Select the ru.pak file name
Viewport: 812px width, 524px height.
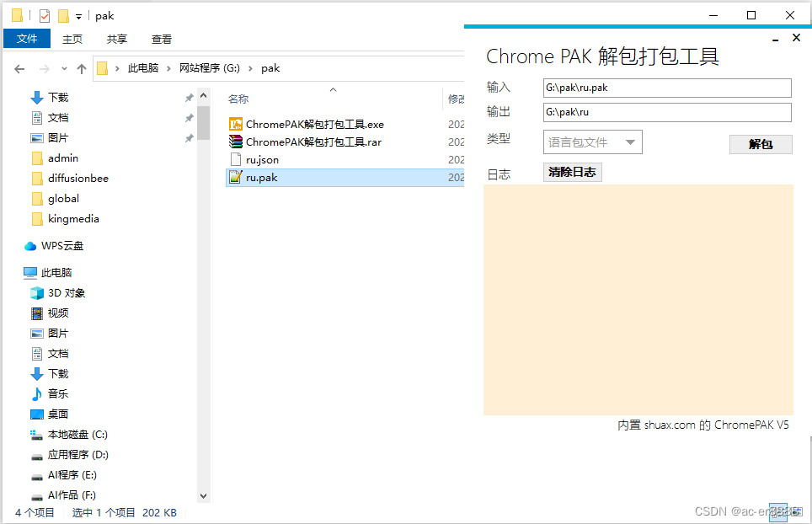coord(261,178)
